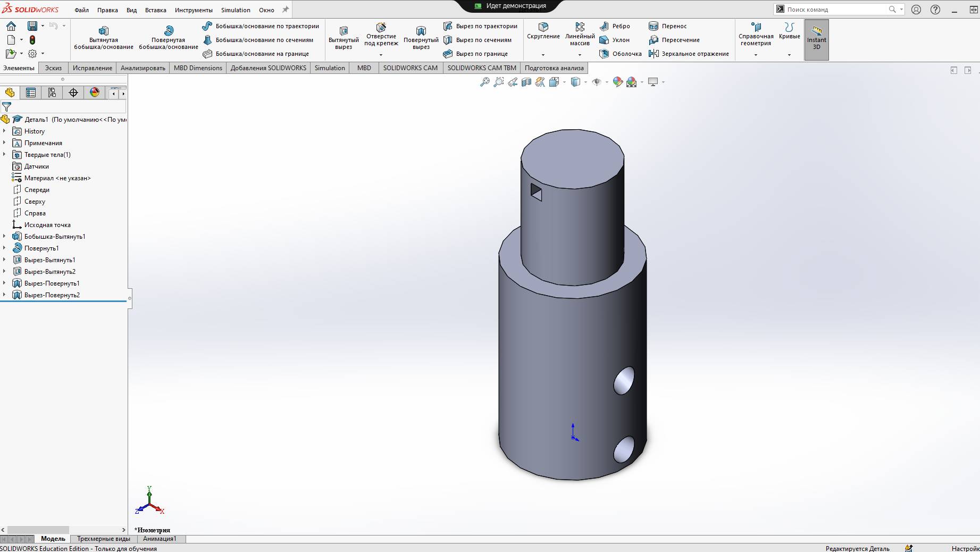Expand the History folder in feature tree
This screenshot has height=552, width=980.
click(5, 131)
